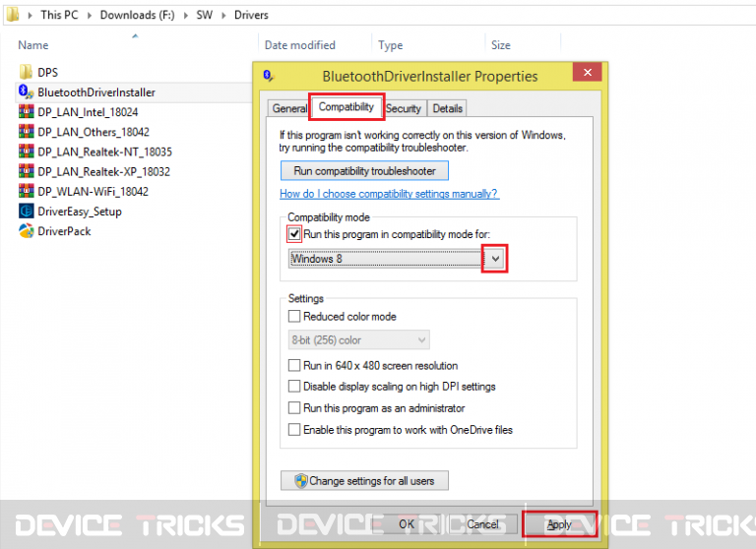756x549 pixels.
Task: Switch to the Security tab
Action: [x=403, y=108]
